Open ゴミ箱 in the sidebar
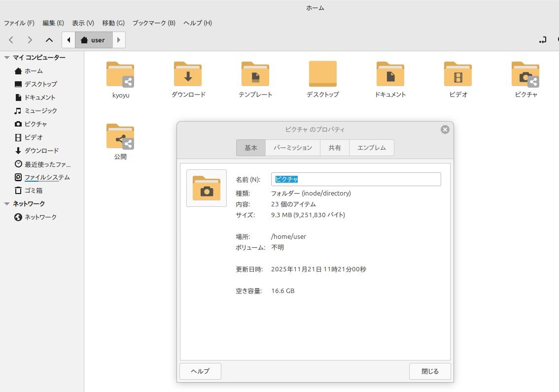Viewport: 559px width, 392px height. coord(34,191)
